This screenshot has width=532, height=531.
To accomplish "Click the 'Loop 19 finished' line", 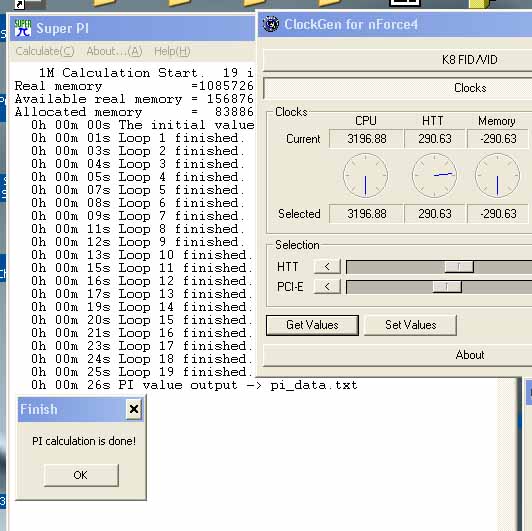I will 142,372.
